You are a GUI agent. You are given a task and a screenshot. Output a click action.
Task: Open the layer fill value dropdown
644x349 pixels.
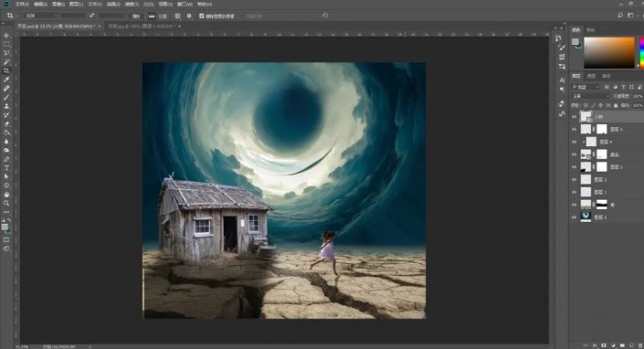pyautogui.click(x=638, y=105)
